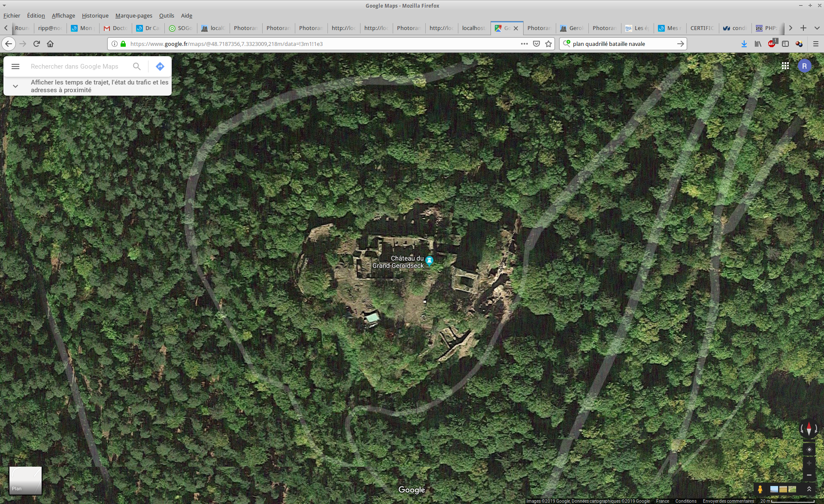
Task: Zoom out with the minus button
Action: click(x=809, y=475)
